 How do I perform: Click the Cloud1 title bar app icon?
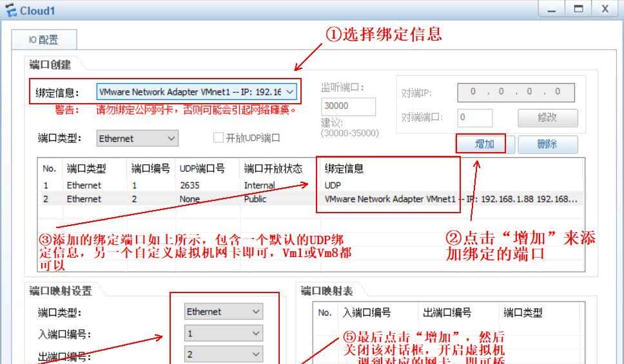tap(11, 10)
